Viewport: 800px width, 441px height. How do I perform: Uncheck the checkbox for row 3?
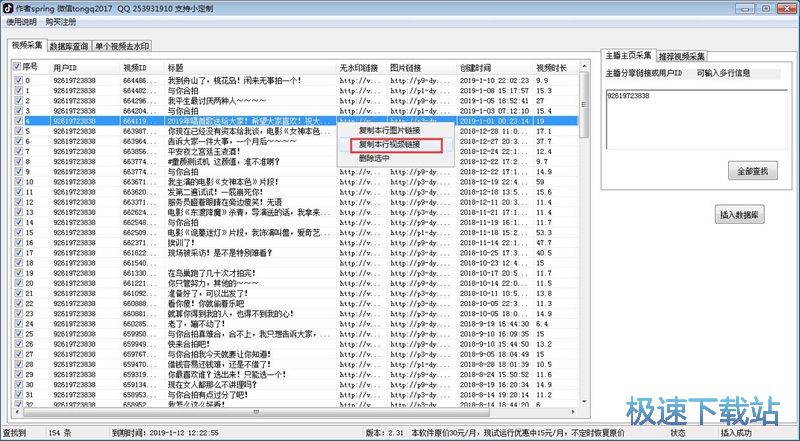coord(19,111)
